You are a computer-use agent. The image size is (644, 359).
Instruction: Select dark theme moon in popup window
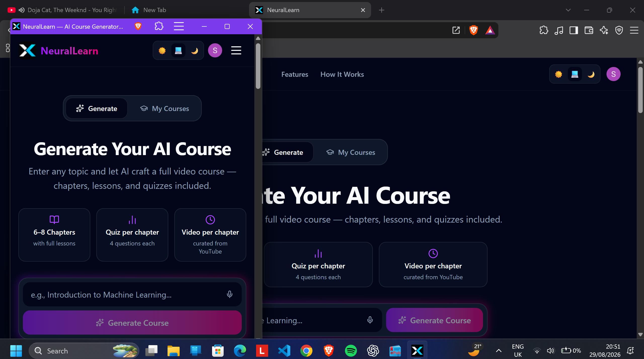pyautogui.click(x=194, y=51)
